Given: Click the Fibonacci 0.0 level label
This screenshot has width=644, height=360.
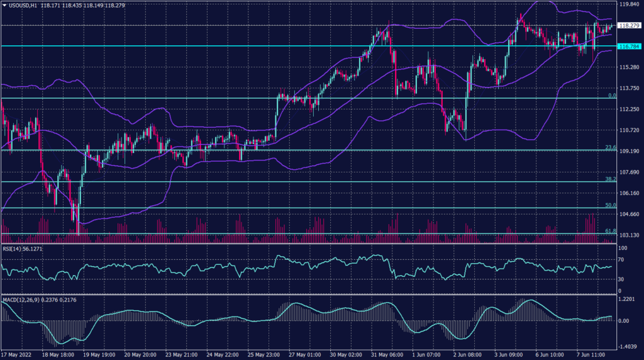Looking at the screenshot, I should pyautogui.click(x=611, y=96).
